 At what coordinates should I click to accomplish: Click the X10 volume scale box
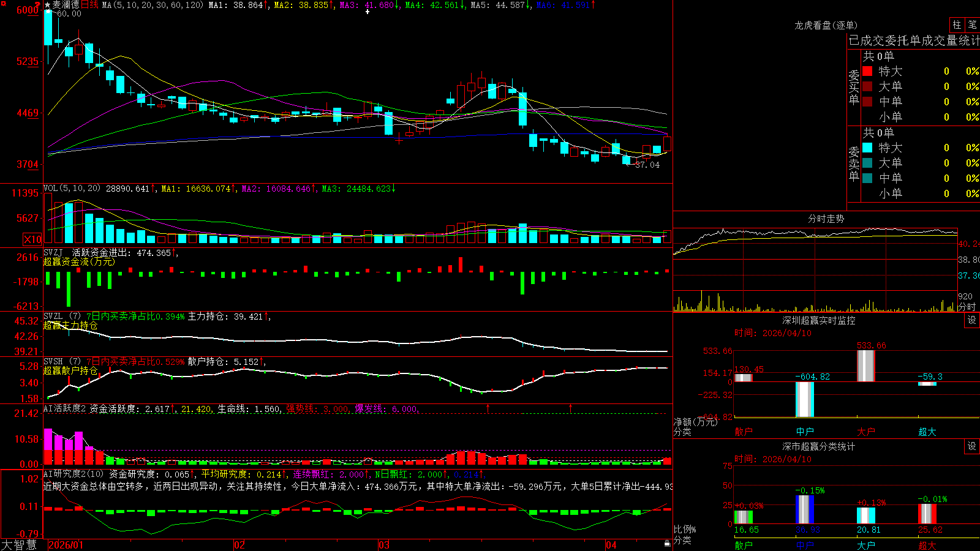point(32,239)
